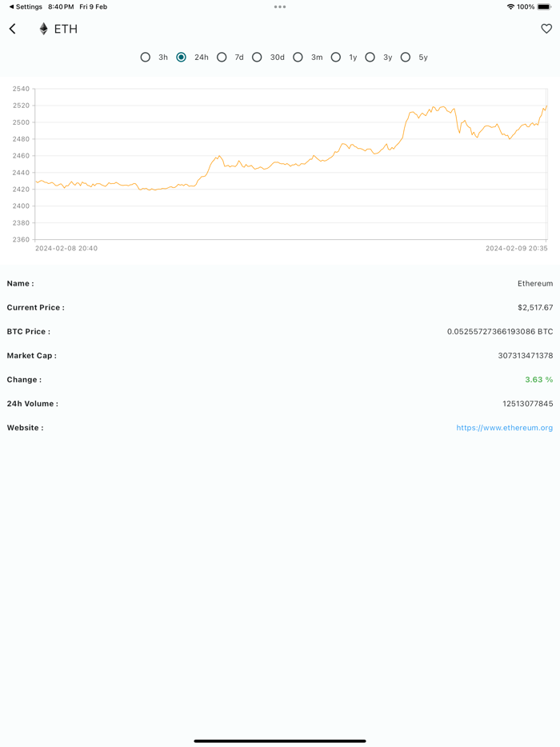The height and width of the screenshot is (747, 560).
Task: Open the multitasking dots at top center
Action: 280,6
